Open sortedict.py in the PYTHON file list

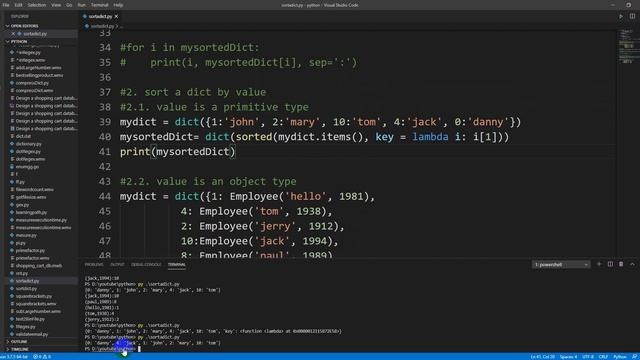[27, 281]
